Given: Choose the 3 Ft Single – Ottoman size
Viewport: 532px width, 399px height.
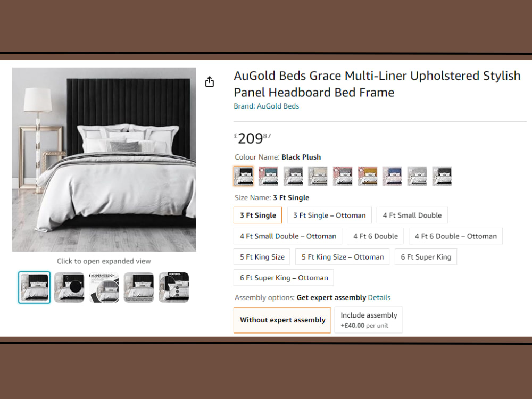Looking at the screenshot, I should [329, 215].
